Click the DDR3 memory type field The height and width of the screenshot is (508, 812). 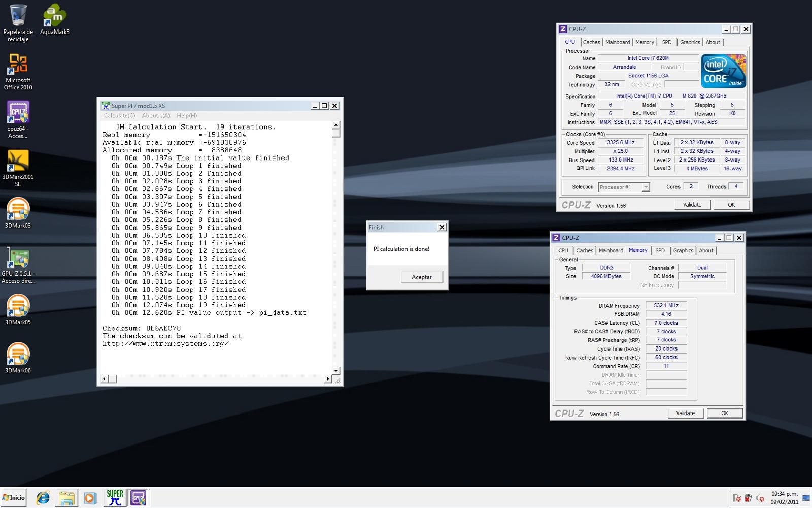coord(606,268)
